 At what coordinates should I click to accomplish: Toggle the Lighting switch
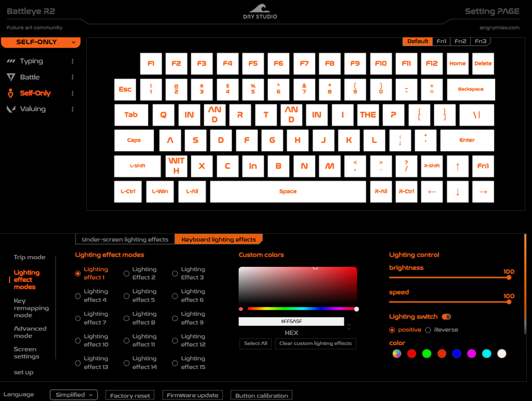446,317
